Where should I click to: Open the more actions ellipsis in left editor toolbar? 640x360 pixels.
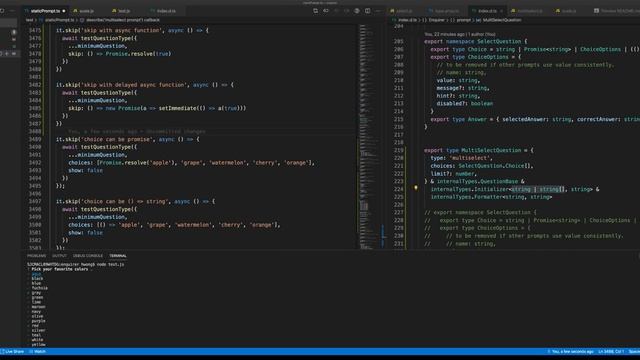378,11
